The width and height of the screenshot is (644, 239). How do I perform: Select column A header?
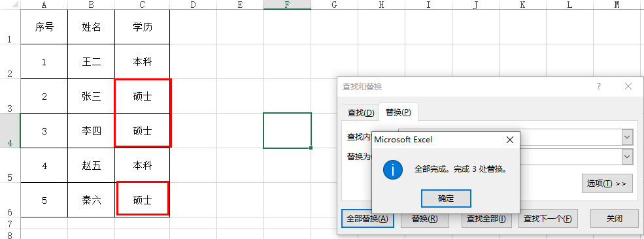click(44, 5)
